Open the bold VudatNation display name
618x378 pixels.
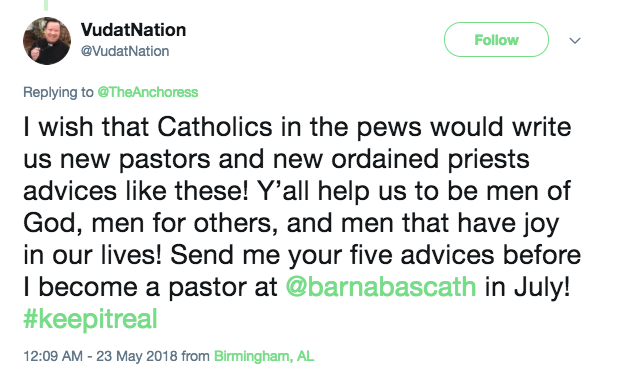[x=133, y=30]
